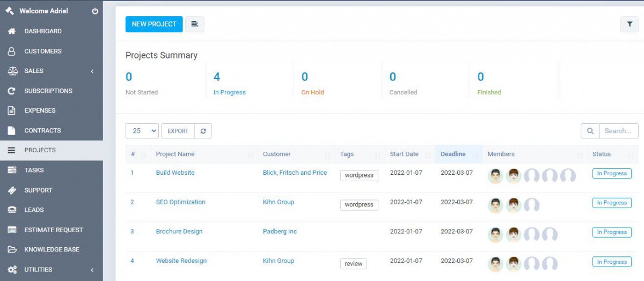The image size is (644, 281).
Task: Click the refresh icon next to Export
Action: coord(203,131)
